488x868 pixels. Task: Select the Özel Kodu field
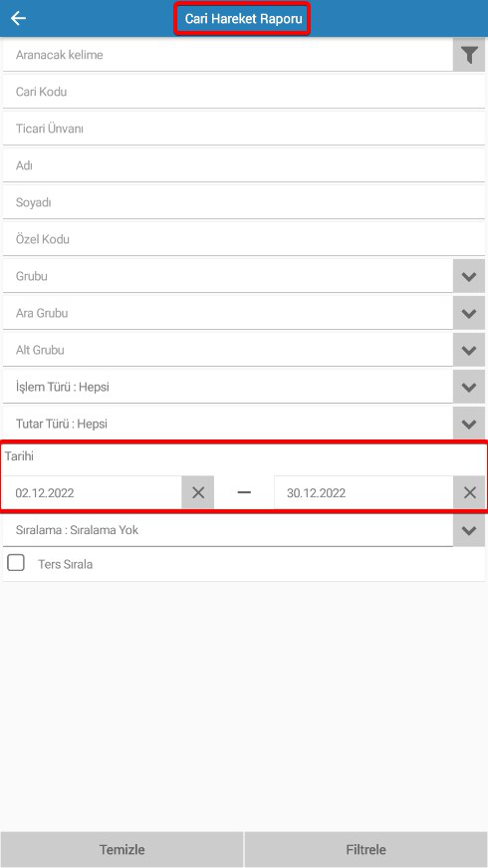[x=244, y=239]
